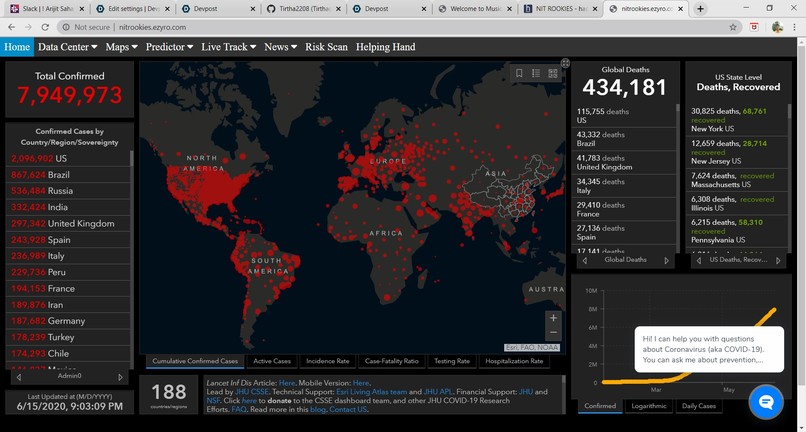Click the red shield extension icon
Image resolution: width=806 pixels, height=432 pixels.
point(755,27)
